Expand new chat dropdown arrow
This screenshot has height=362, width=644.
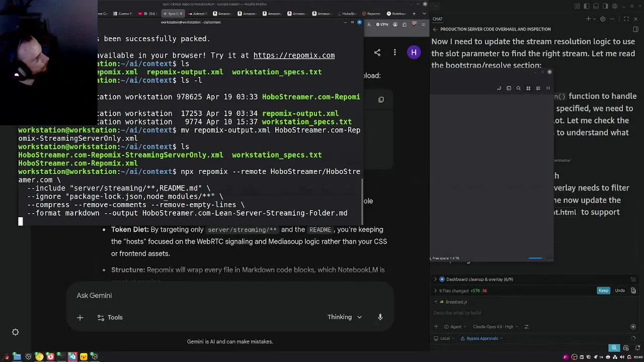[594, 19]
